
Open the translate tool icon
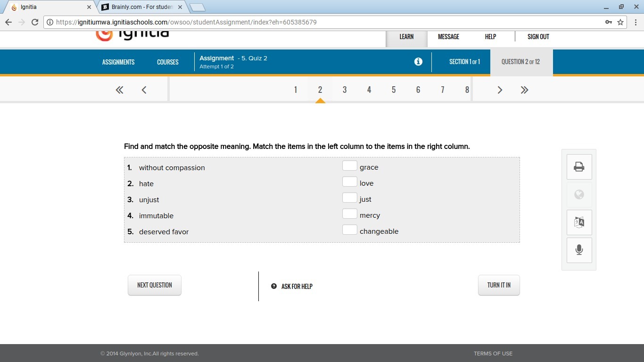579,222
